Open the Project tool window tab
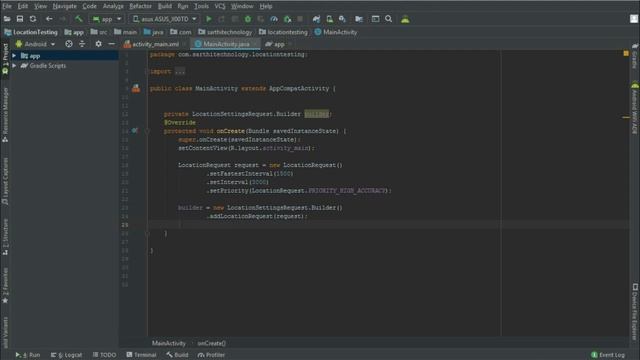The height and width of the screenshot is (360, 640). (x=5, y=58)
